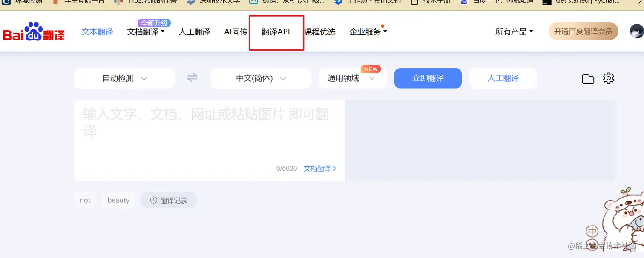Click the 百度一下 bookmark icon

[463, 2]
